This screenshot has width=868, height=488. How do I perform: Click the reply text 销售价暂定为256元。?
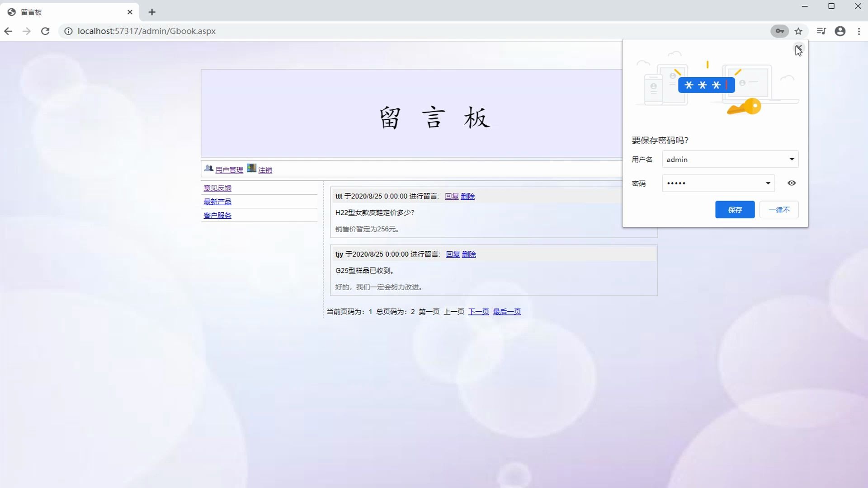coord(367,229)
